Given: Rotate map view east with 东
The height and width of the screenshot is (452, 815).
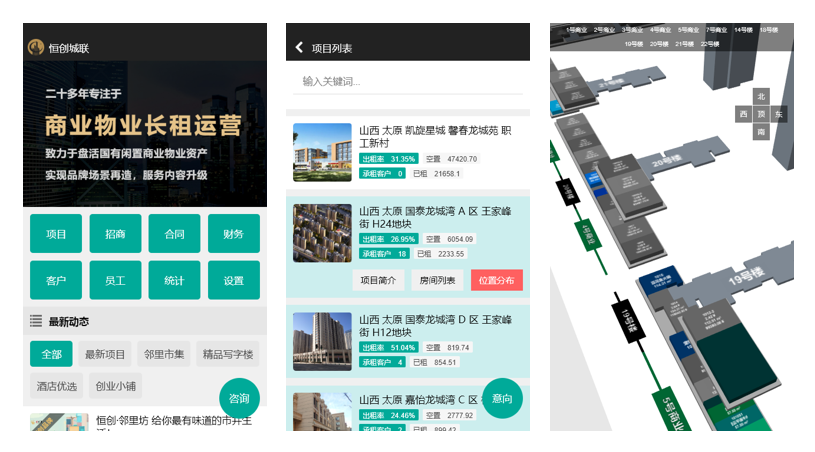Looking at the screenshot, I should tap(779, 115).
